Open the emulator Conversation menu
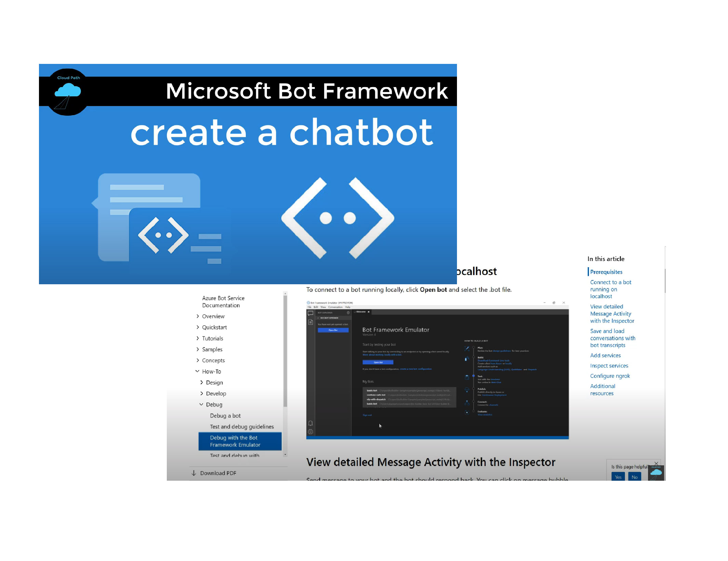The width and height of the screenshot is (728, 561). point(335,307)
